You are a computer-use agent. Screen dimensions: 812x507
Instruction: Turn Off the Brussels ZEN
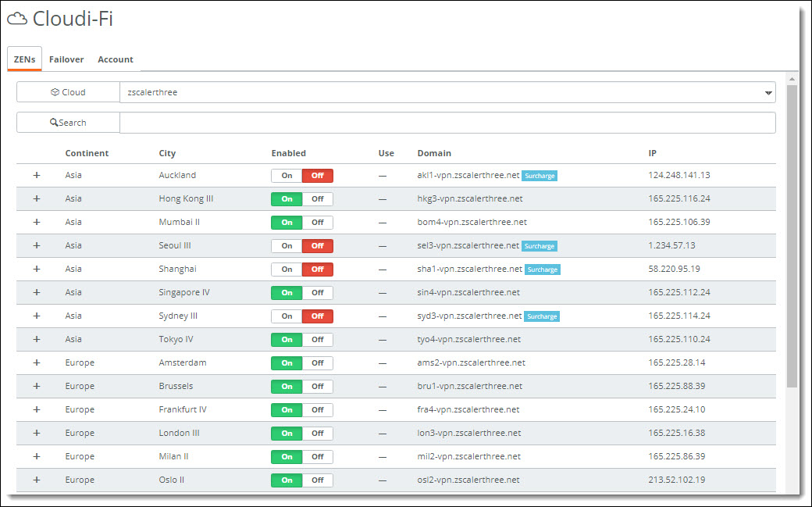[318, 387]
